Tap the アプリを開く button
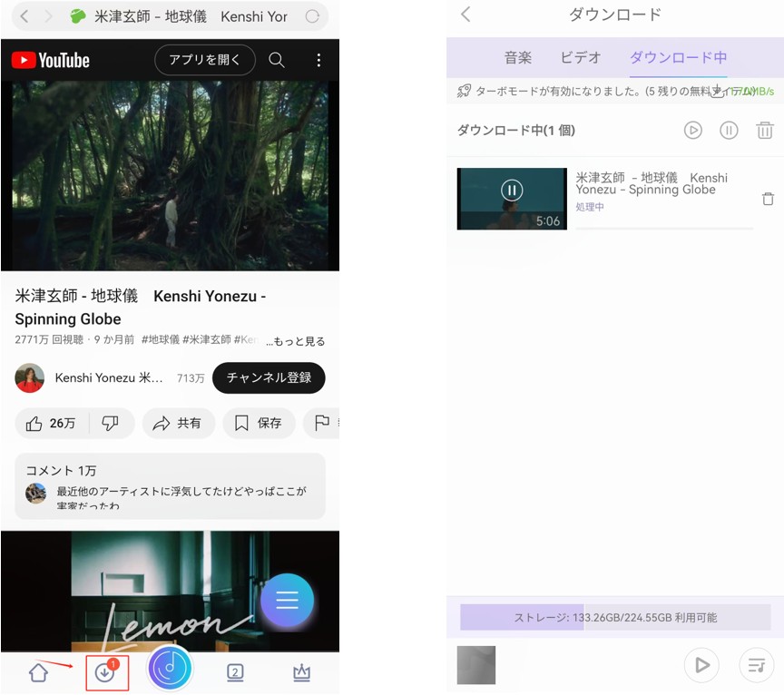 [205, 60]
